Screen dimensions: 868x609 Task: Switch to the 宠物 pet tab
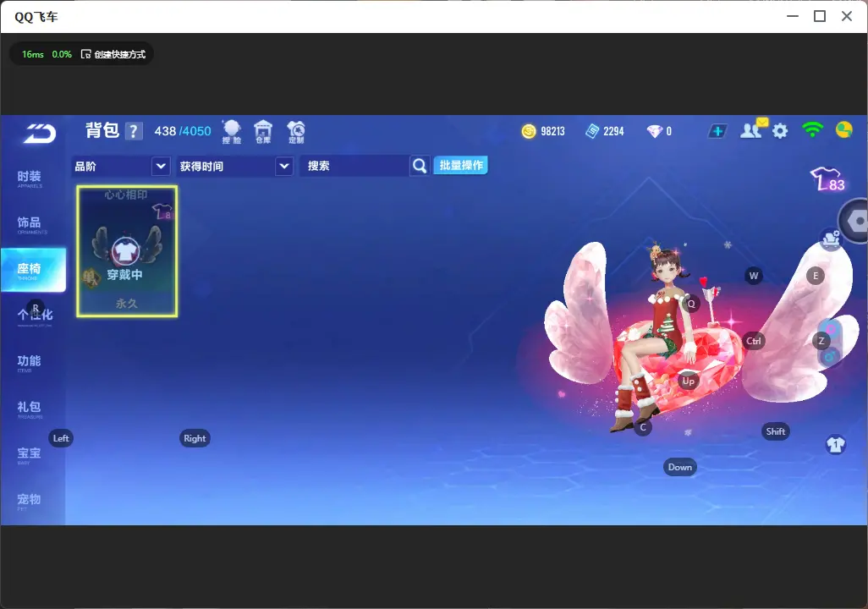29,501
